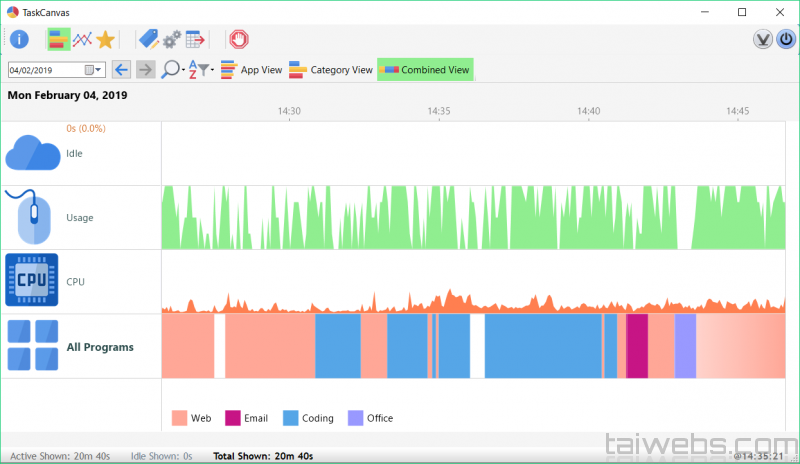This screenshot has width=800, height=464.
Task: Click the minimize-to-tray arrow icon
Action: (763, 39)
